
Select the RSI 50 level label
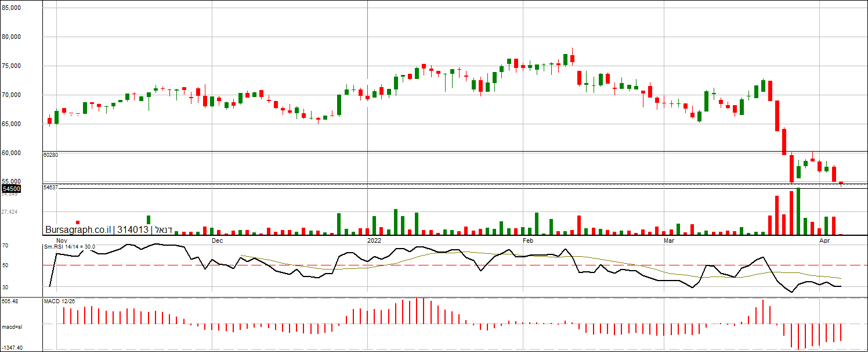click(x=5, y=265)
